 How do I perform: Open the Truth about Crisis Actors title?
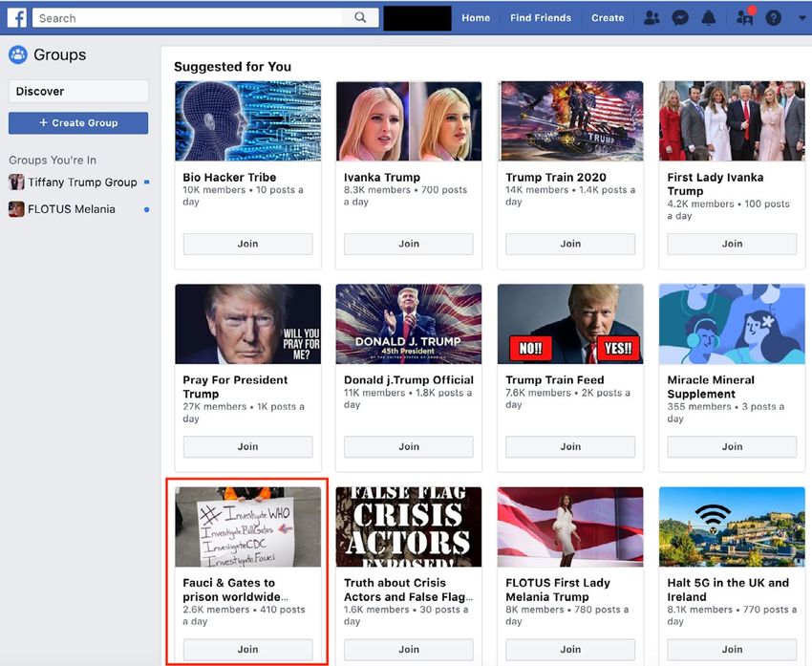coord(408,590)
